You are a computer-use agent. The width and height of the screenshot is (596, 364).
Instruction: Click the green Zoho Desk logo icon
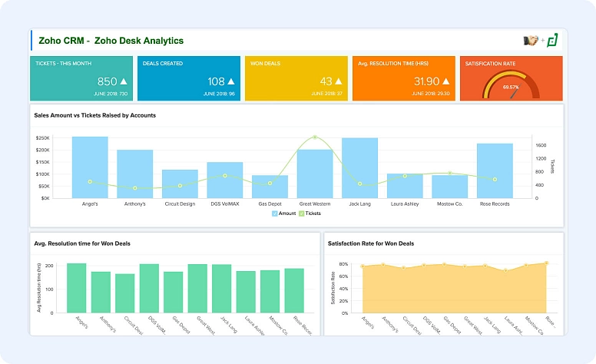[552, 40]
